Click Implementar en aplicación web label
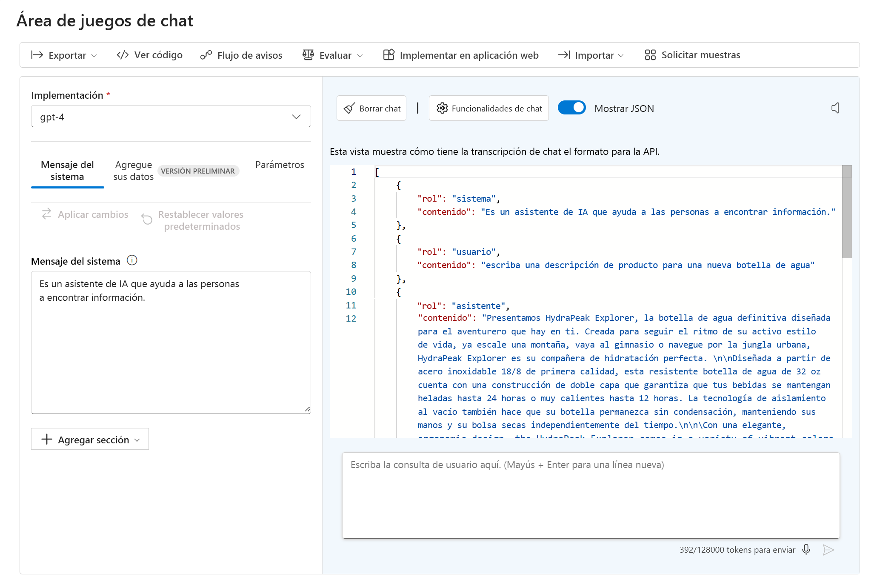 click(x=469, y=55)
